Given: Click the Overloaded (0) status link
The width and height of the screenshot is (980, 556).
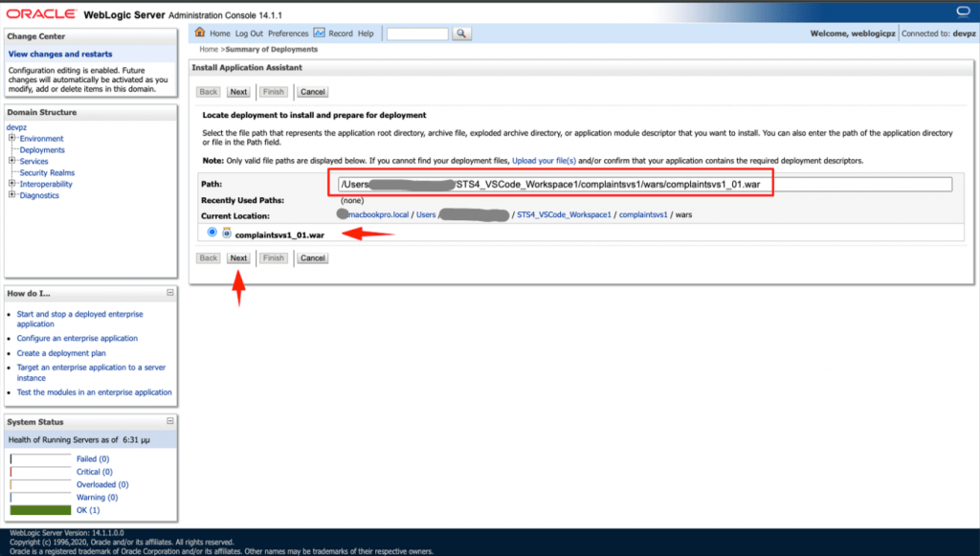Looking at the screenshot, I should point(102,485).
